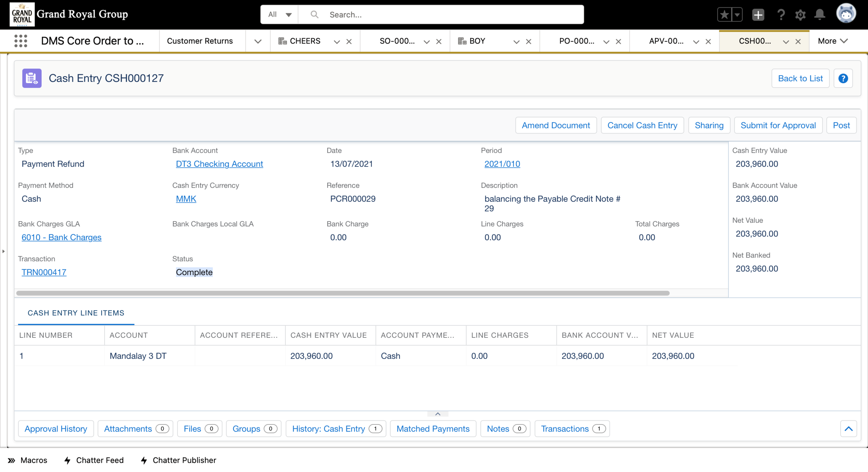Open the notifications bell
Screen dimensions: 868x472
point(819,15)
